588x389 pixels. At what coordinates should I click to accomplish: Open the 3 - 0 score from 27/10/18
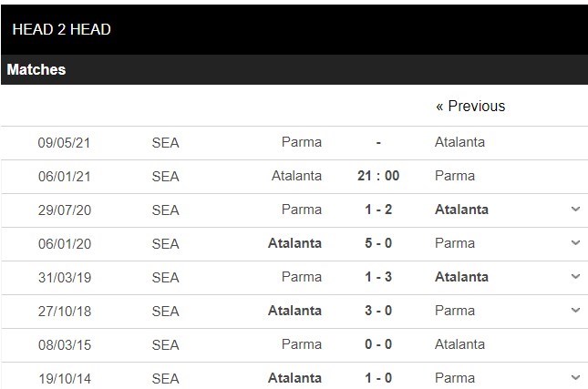pyautogui.click(x=378, y=311)
